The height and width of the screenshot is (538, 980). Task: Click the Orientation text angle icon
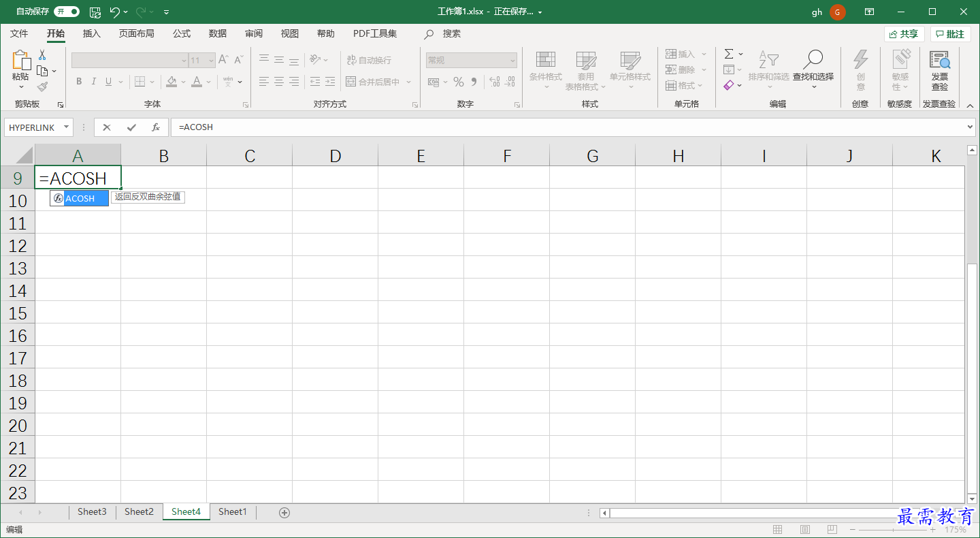(x=314, y=60)
